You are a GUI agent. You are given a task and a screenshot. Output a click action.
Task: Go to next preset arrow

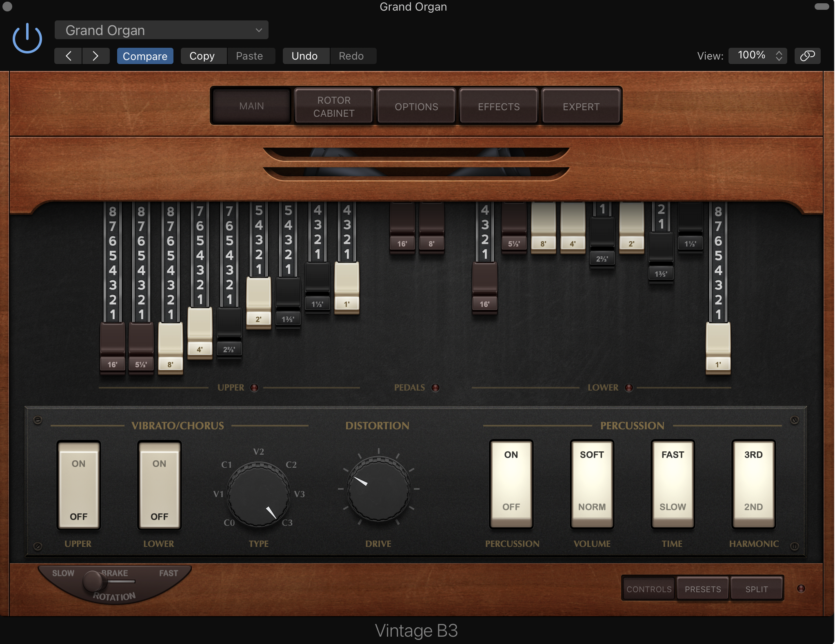95,56
